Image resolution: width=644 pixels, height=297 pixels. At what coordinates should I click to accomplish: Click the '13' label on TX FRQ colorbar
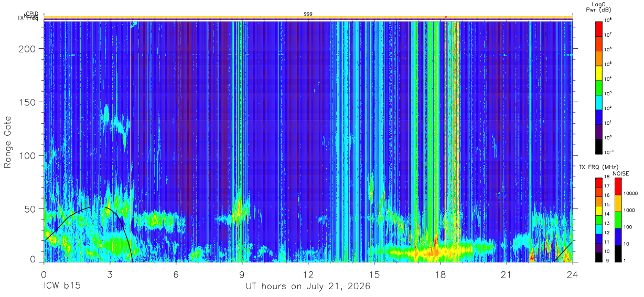(x=607, y=224)
